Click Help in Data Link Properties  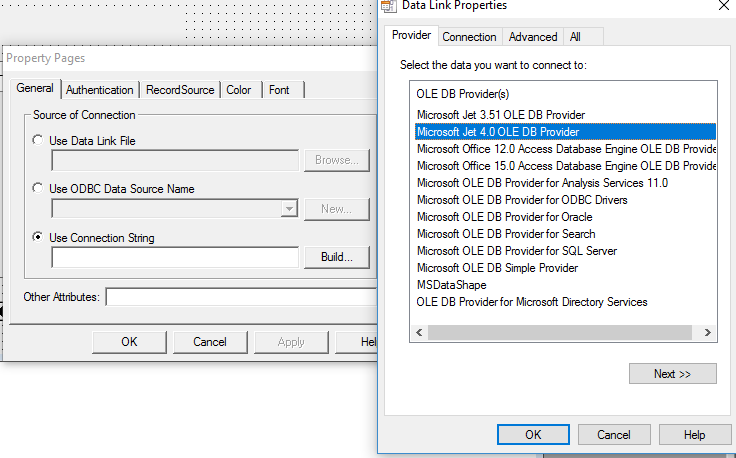[x=695, y=435]
